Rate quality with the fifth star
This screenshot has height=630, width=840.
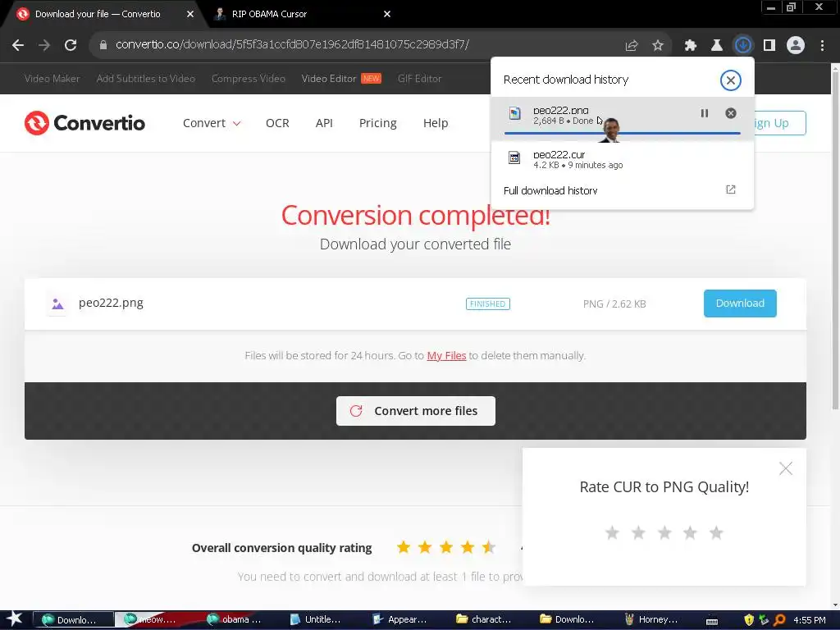pyautogui.click(x=716, y=532)
